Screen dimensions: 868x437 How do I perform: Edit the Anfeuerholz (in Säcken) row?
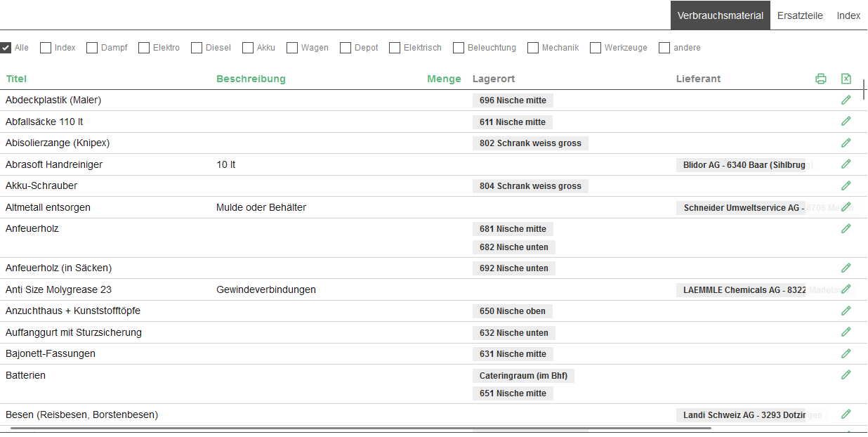point(846,268)
